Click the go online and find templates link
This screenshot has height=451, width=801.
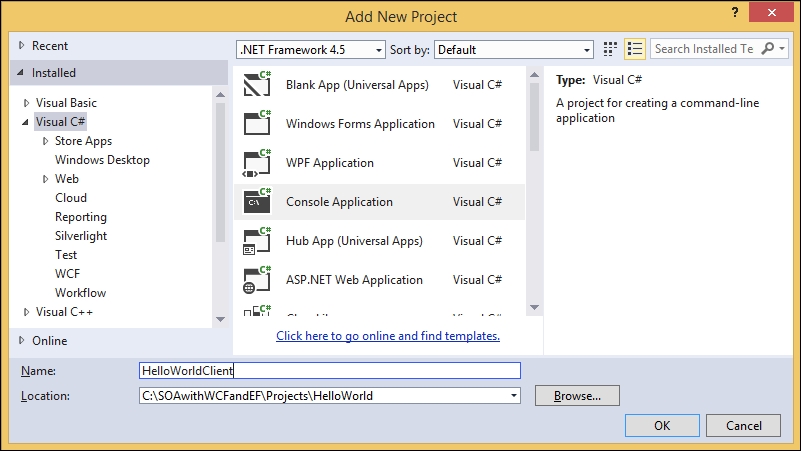pos(388,336)
